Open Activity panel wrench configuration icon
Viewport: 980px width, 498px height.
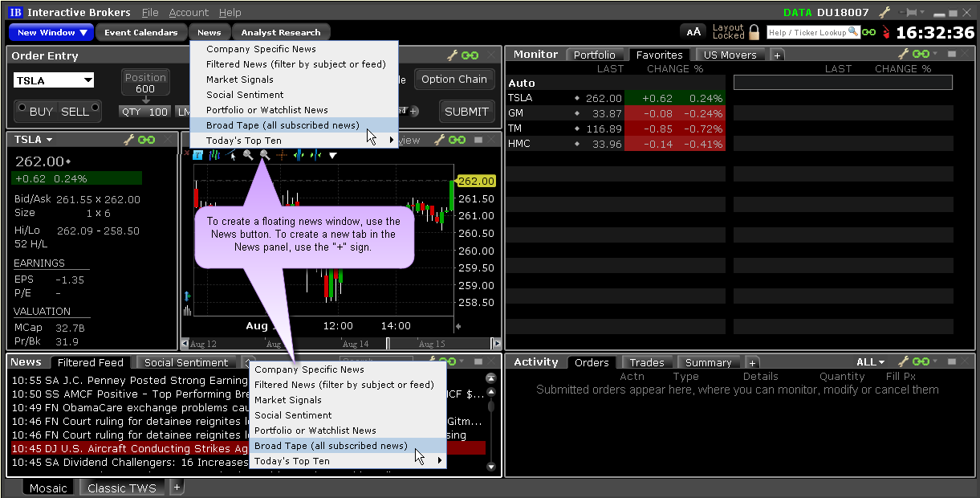903,362
